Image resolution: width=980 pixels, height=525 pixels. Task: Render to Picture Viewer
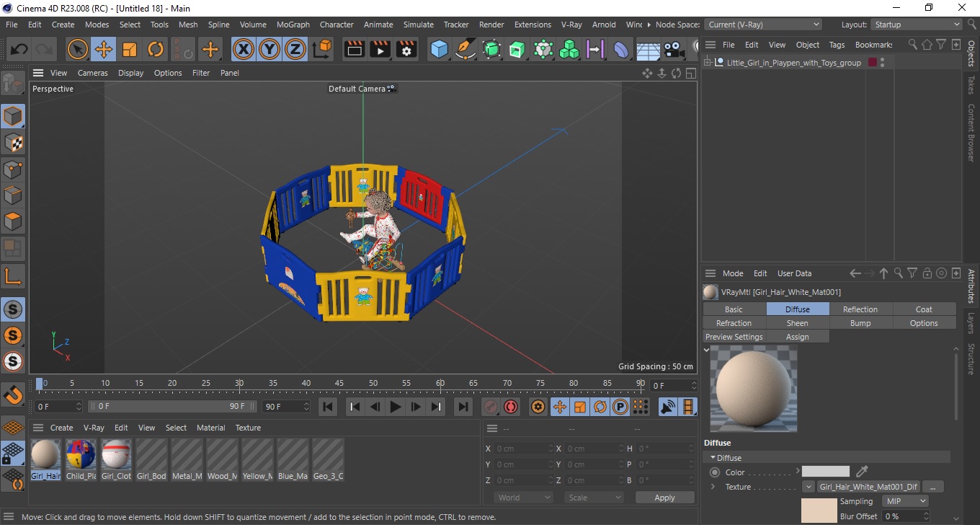(x=380, y=50)
